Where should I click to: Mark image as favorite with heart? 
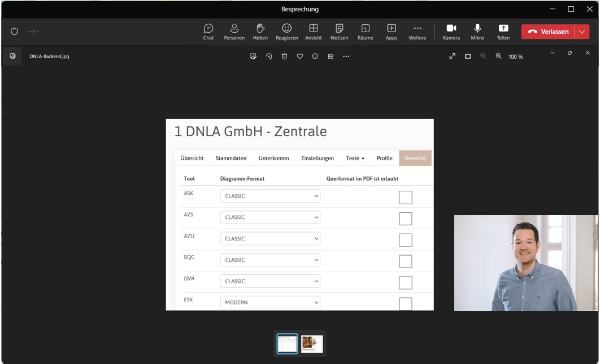click(299, 56)
